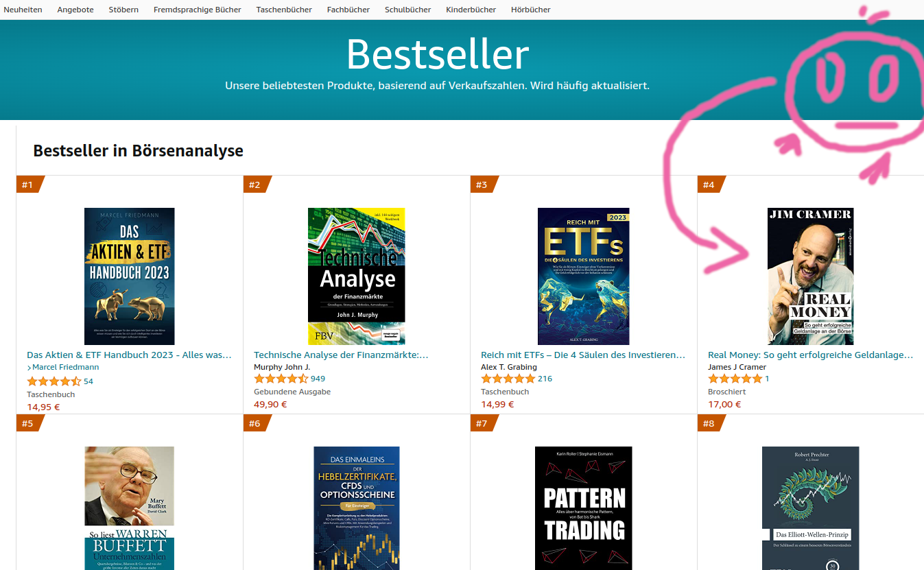This screenshot has width=924, height=570.
Task: Open the 949 reviews count link
Action: pyautogui.click(x=318, y=379)
